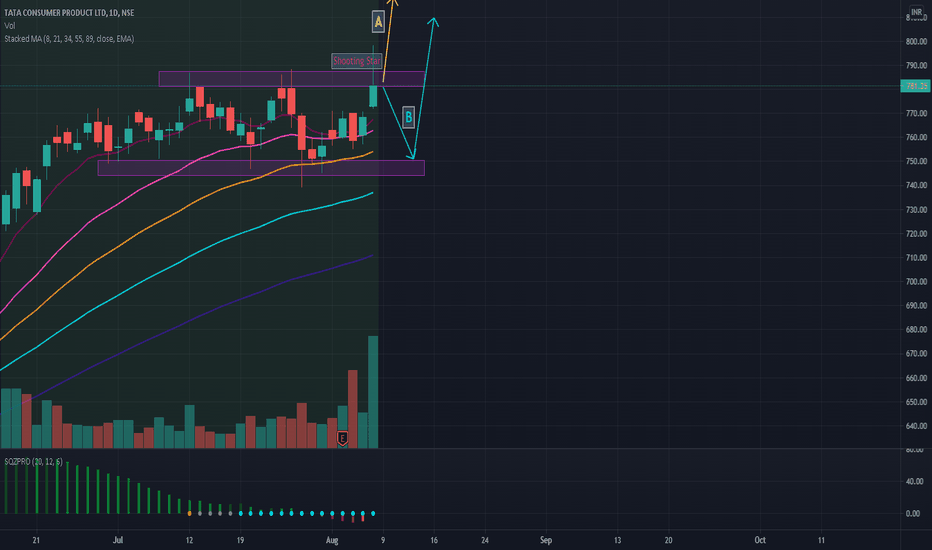Click the 'Oct' date axis label
Viewport: 932px width, 550px height.
pos(760,540)
